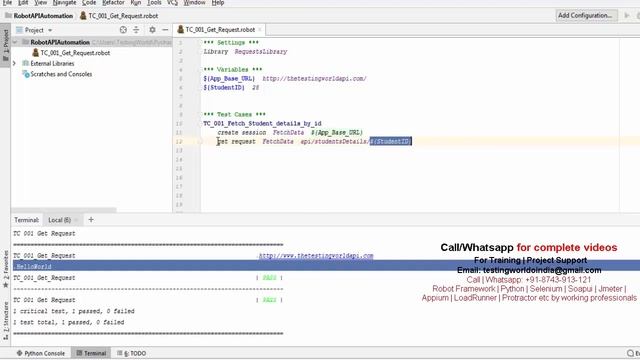Click the Event Log icon in status bar
The height and width of the screenshot is (360, 640).
pos(631,353)
